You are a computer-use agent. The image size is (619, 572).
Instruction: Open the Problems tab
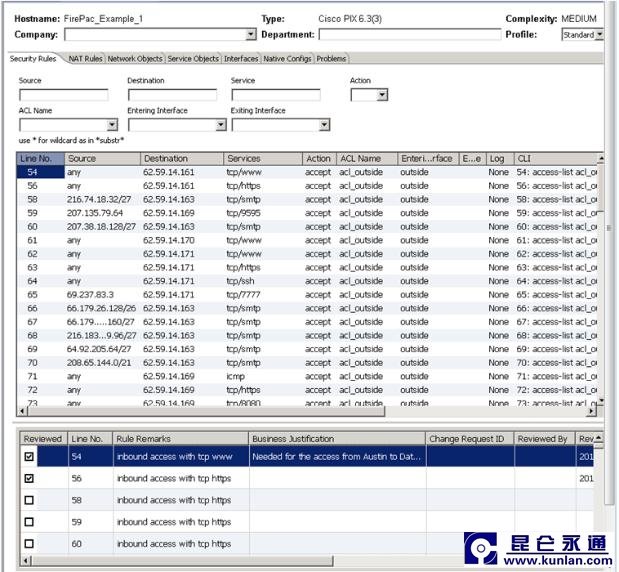(x=331, y=59)
